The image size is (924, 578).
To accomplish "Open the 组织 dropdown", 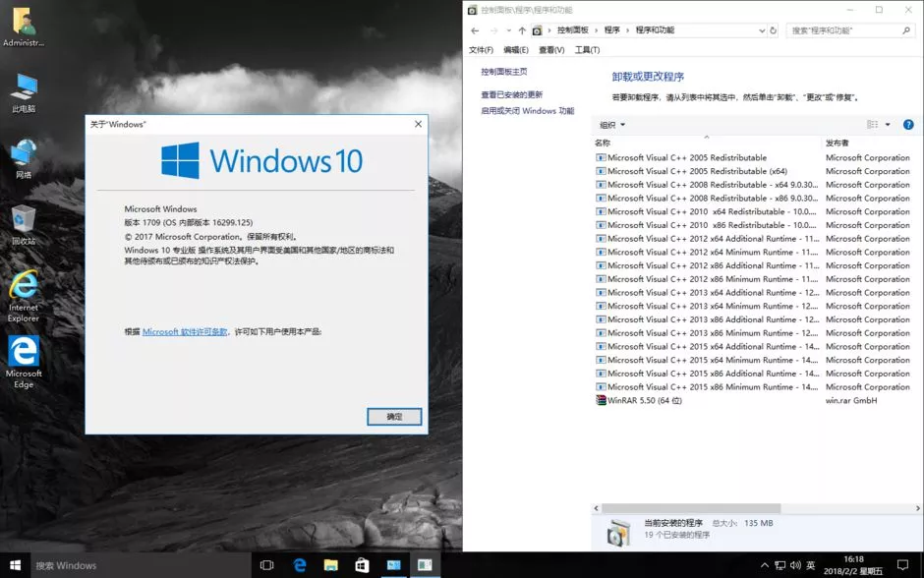I will pos(610,124).
